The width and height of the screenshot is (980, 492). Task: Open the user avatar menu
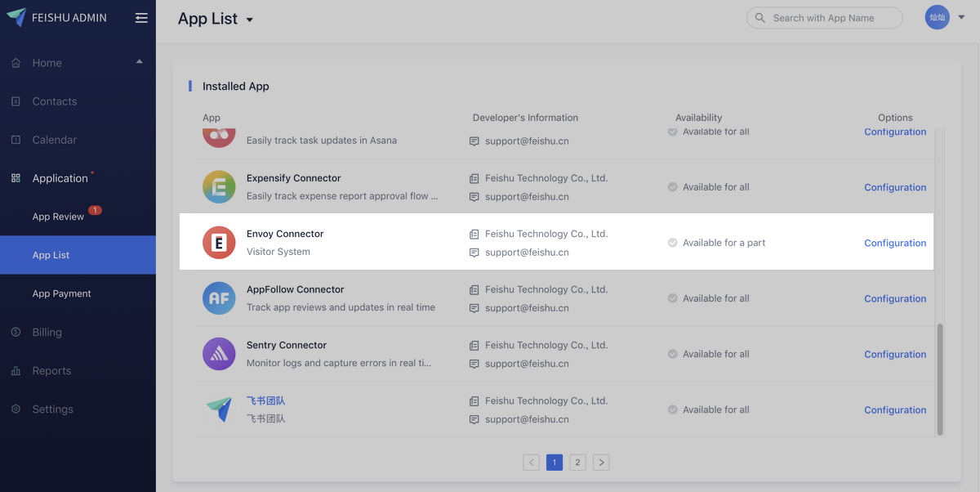[937, 17]
